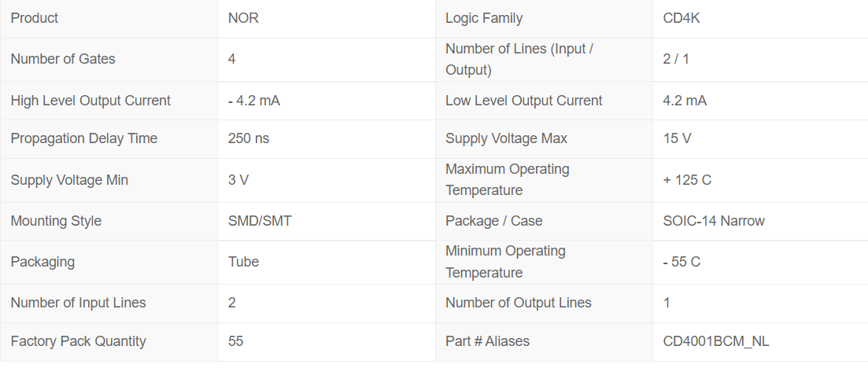This screenshot has height=368, width=868.
Task: Select the 2 / 1 lines value
Action: point(676,59)
